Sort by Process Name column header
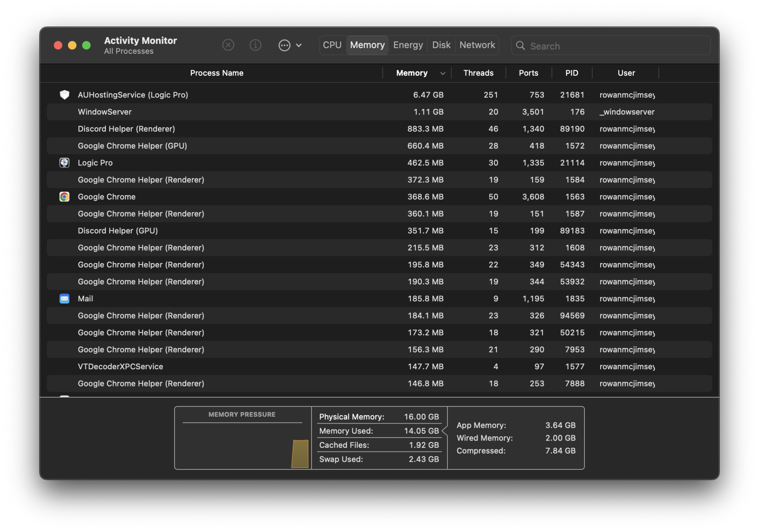Viewport: 759px width, 532px height. 217,73
